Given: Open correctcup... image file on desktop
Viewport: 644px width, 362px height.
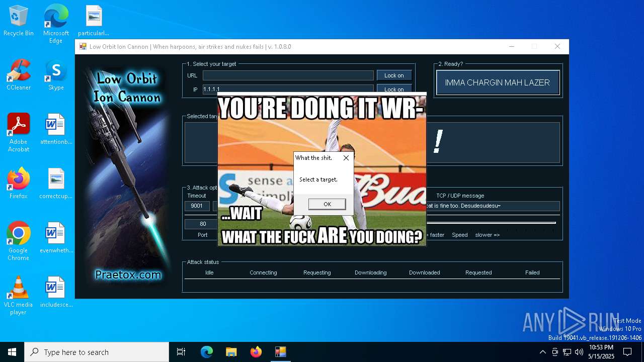Looking at the screenshot, I should [x=56, y=184].
